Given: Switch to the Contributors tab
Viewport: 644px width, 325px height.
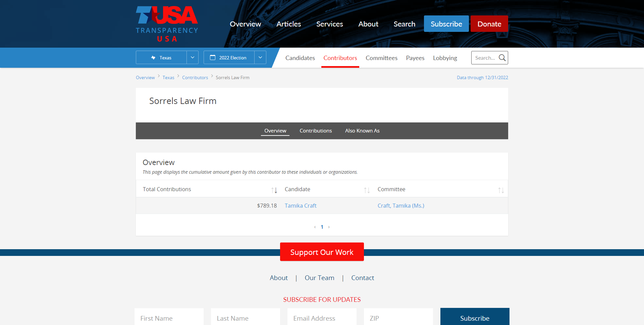Looking at the screenshot, I should click(340, 58).
